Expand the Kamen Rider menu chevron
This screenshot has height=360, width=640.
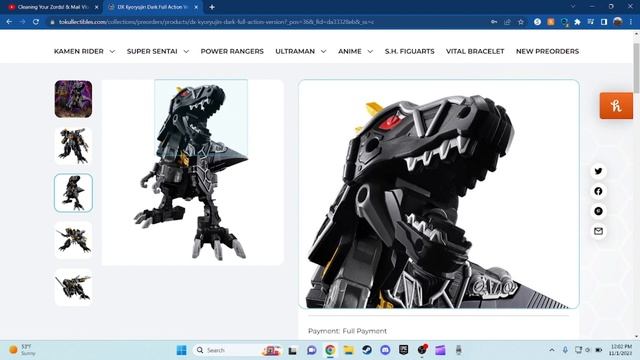pos(112,51)
